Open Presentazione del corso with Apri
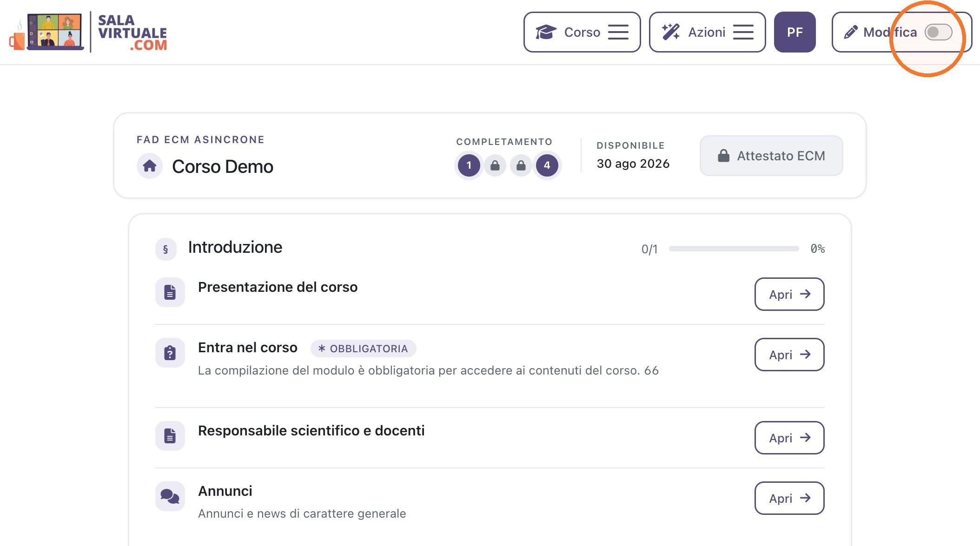This screenshot has width=980, height=546. pos(789,294)
